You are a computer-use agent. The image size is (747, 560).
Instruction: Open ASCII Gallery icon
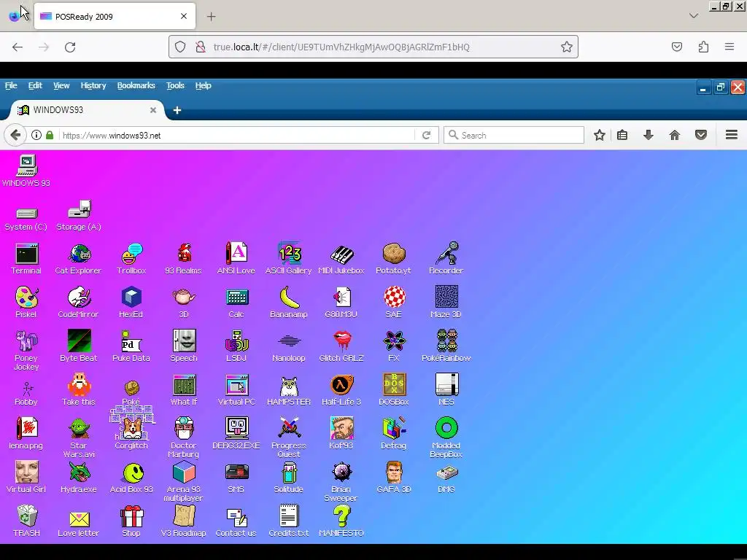(x=289, y=259)
